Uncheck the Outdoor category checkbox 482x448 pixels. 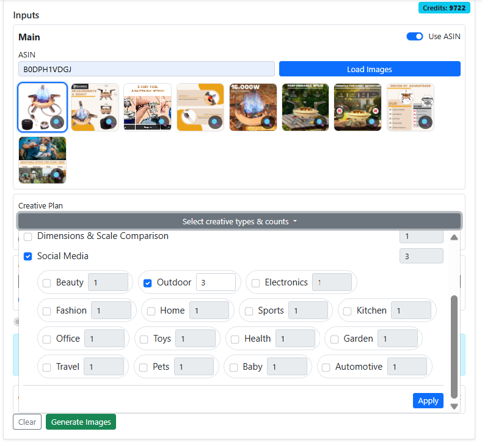pos(147,283)
